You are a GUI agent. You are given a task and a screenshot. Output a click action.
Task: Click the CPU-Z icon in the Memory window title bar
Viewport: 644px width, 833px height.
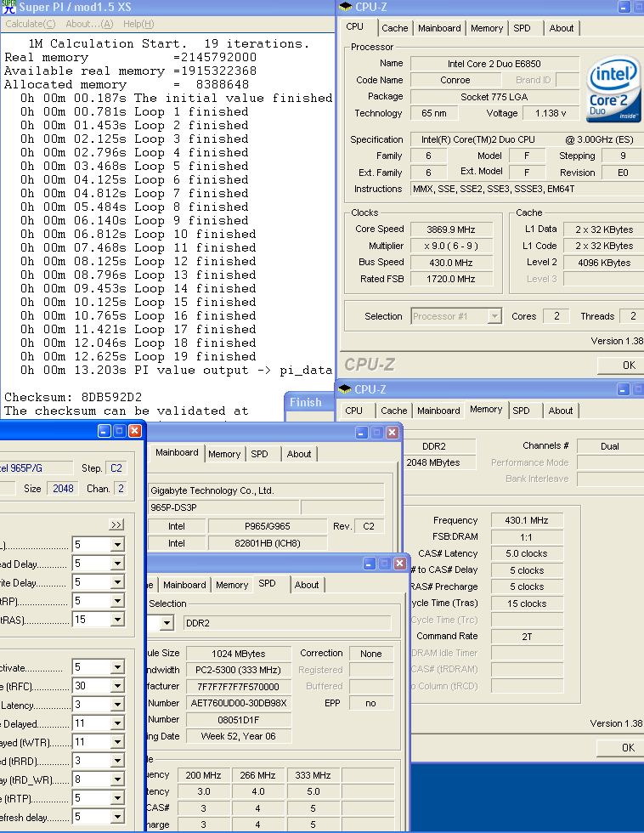point(344,389)
